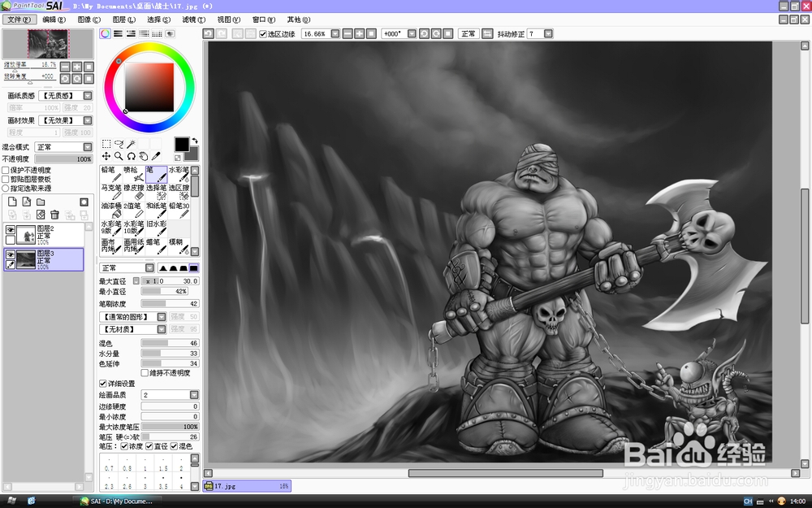Screen dimensions: 812x508
Task: Create a new linework layer
Action: click(x=27, y=202)
